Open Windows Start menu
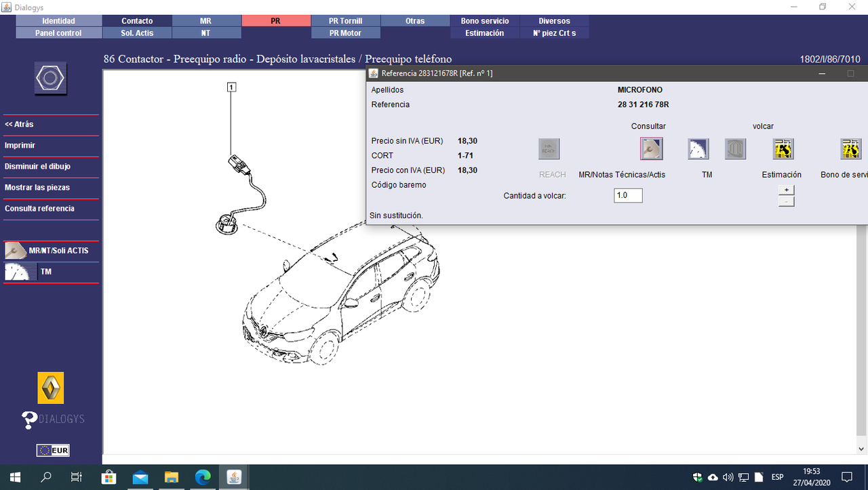This screenshot has height=490, width=868. coord(15,477)
